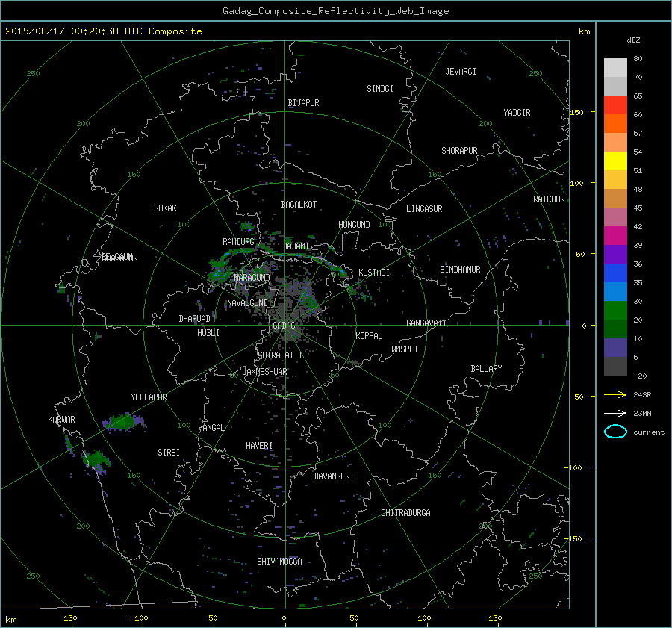Click the HOSPET city label
The height and width of the screenshot is (628, 672).
pyautogui.click(x=405, y=349)
